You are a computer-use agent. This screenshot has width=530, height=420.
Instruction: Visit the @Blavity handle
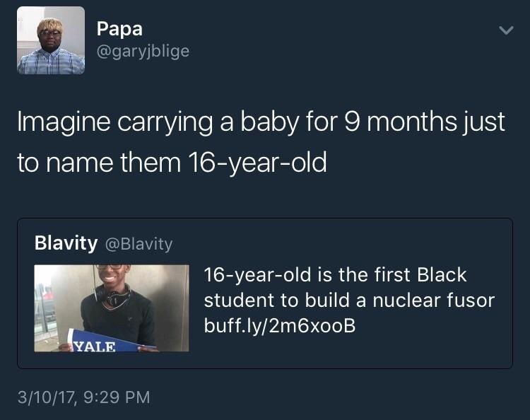pos(139,244)
